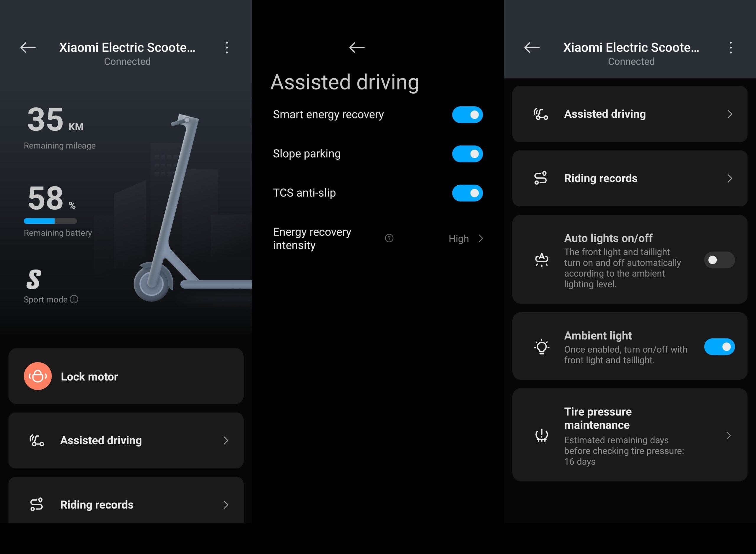Tap the remaining battery progress bar
This screenshot has width=756, height=554.
[50, 221]
